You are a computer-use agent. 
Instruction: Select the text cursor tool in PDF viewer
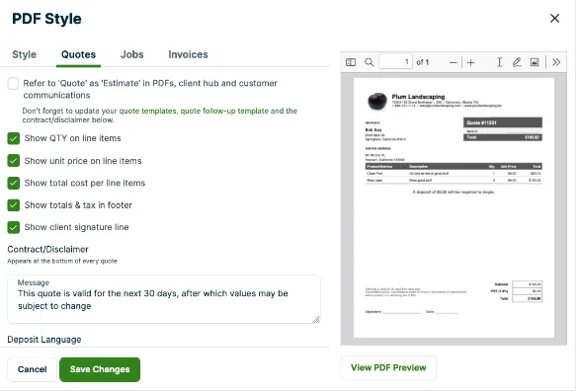click(499, 62)
